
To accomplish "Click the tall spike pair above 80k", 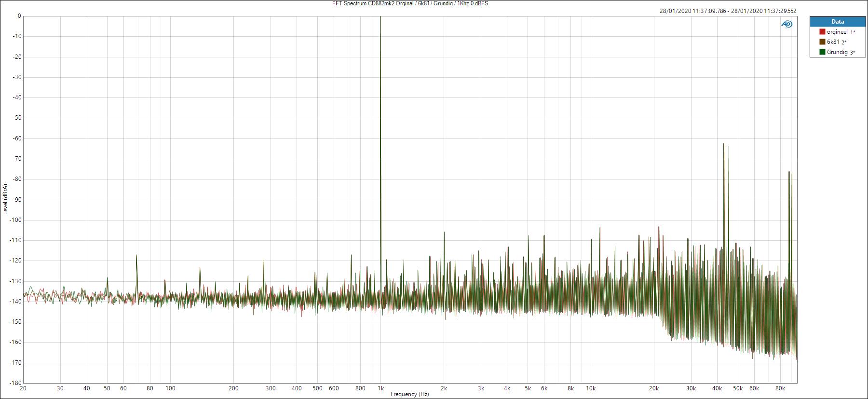I will pos(790,173).
